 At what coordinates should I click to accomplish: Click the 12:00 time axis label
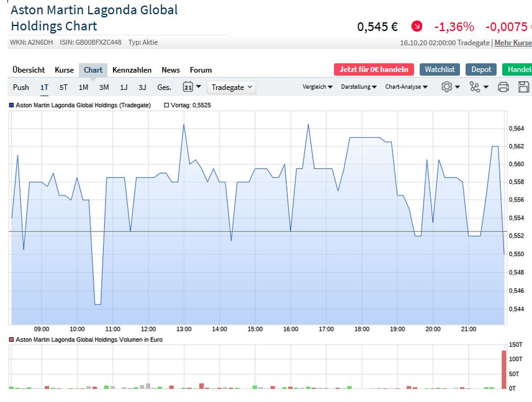(x=148, y=329)
